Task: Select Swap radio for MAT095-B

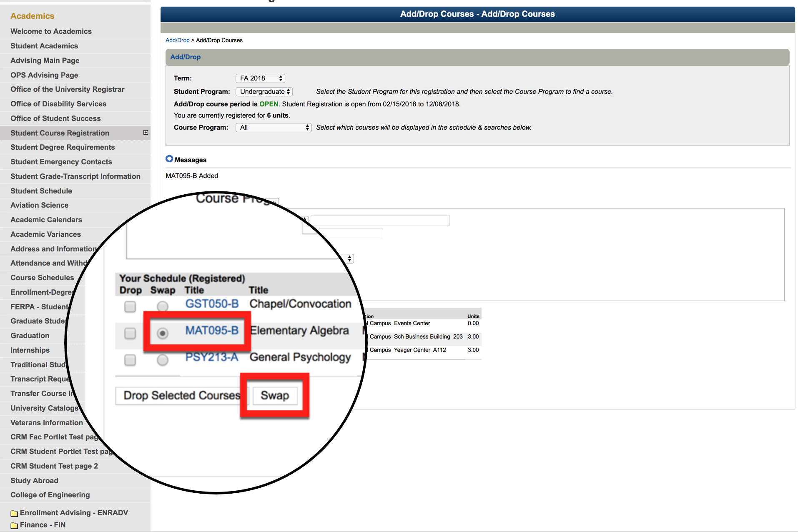Action: pos(163,333)
